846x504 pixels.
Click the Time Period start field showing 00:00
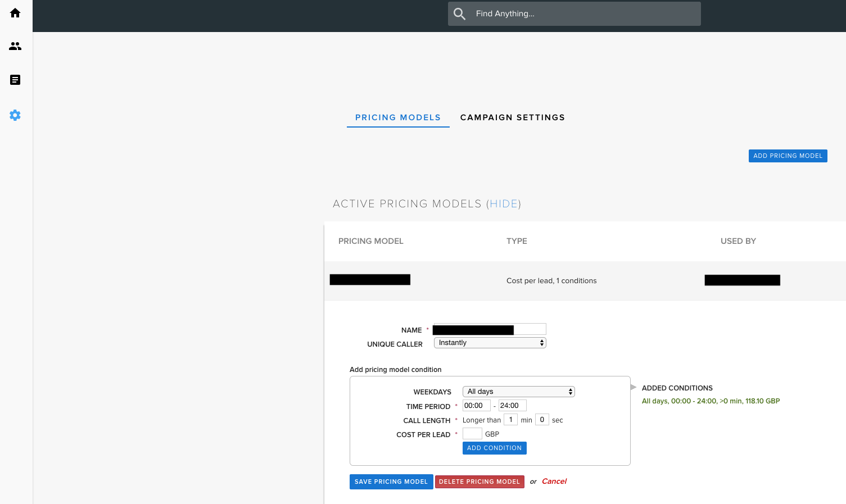coord(476,405)
